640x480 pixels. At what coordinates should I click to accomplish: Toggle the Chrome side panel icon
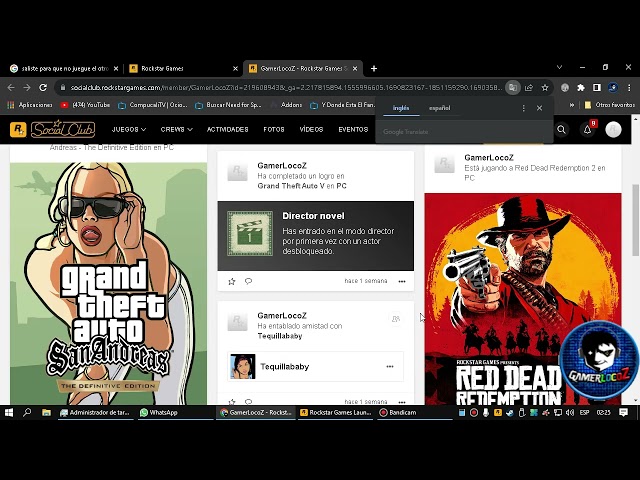[x=597, y=87]
